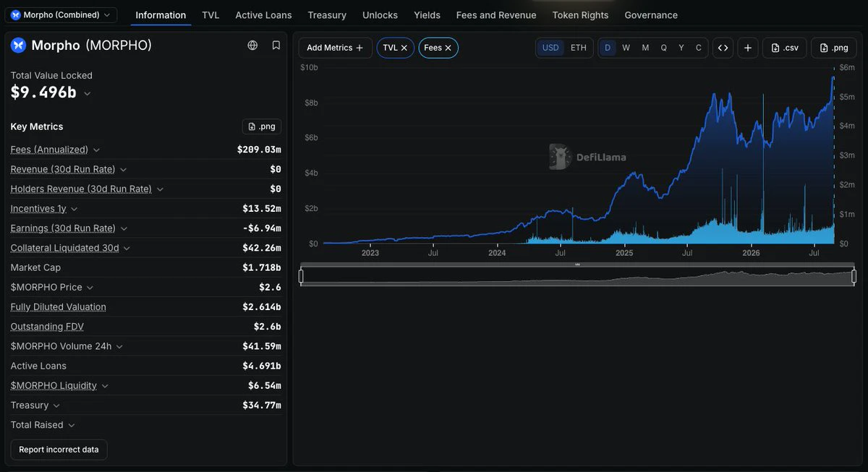868x472 pixels.
Task: Click the plus icon beside the embed button
Action: point(747,48)
